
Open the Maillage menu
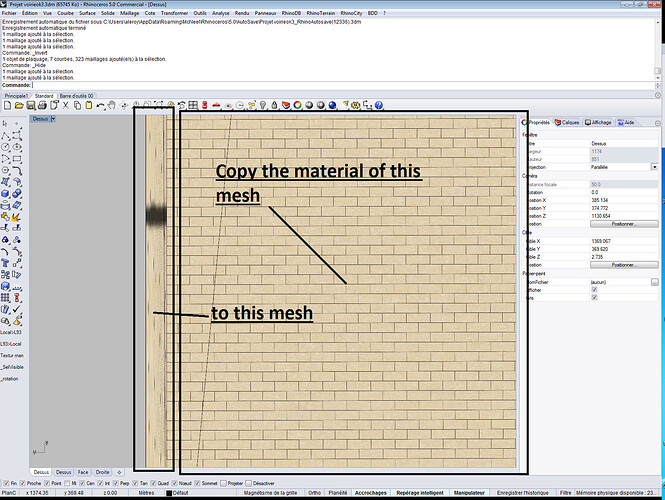click(129, 13)
